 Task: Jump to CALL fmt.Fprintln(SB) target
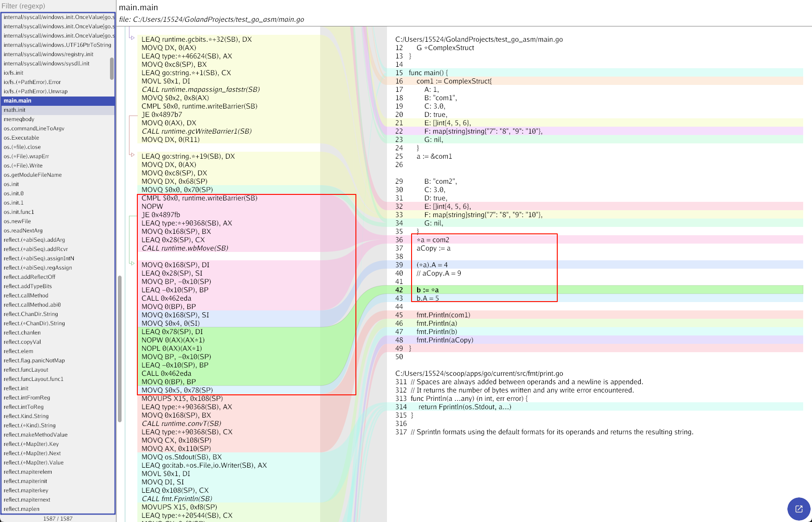tap(177, 499)
